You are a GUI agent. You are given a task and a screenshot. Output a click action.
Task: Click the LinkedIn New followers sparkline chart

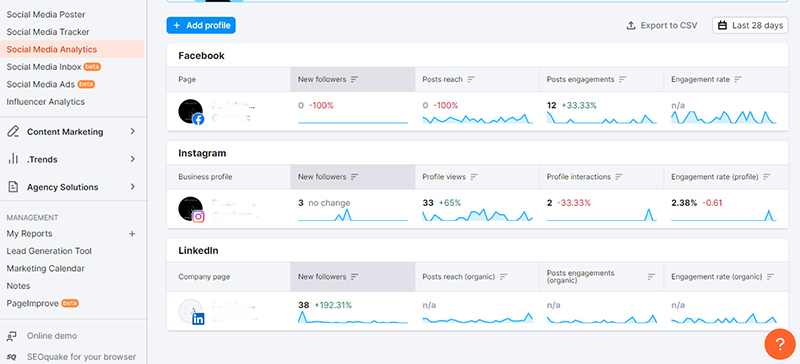click(353, 318)
